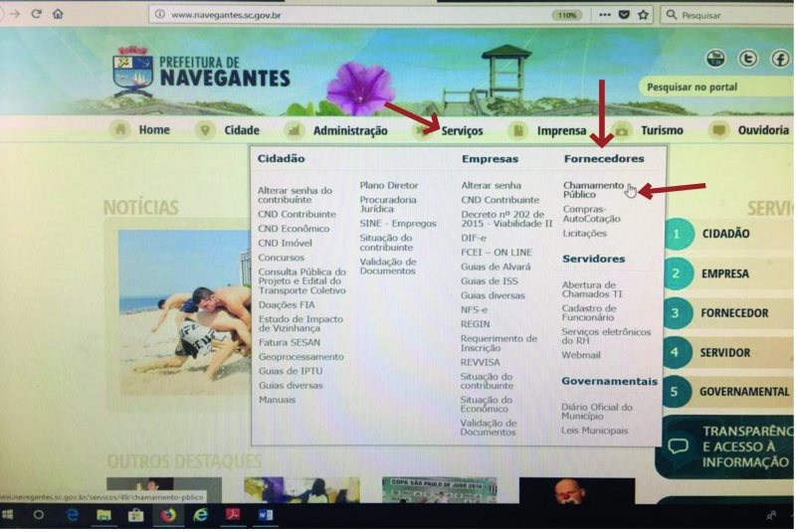Click the 3 FORNECEDOR service button

tap(729, 313)
